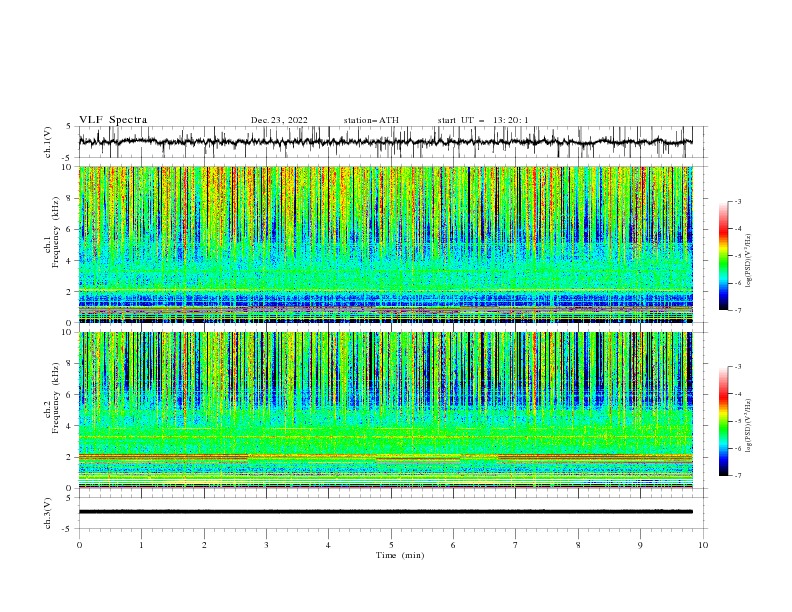
Task: Click the ch.1(V) axis label
Action: click(x=48, y=142)
